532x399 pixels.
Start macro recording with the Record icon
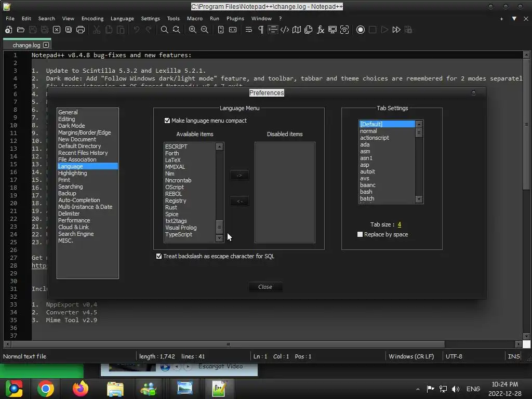click(361, 30)
